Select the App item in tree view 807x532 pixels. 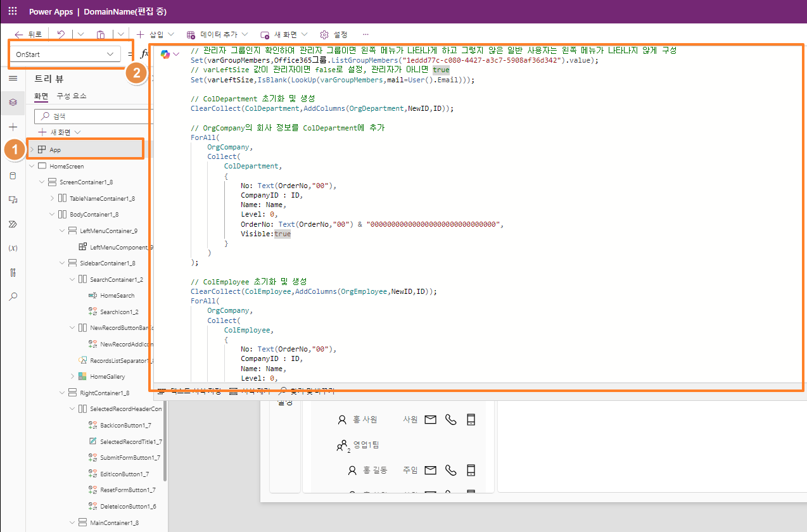[55, 149]
